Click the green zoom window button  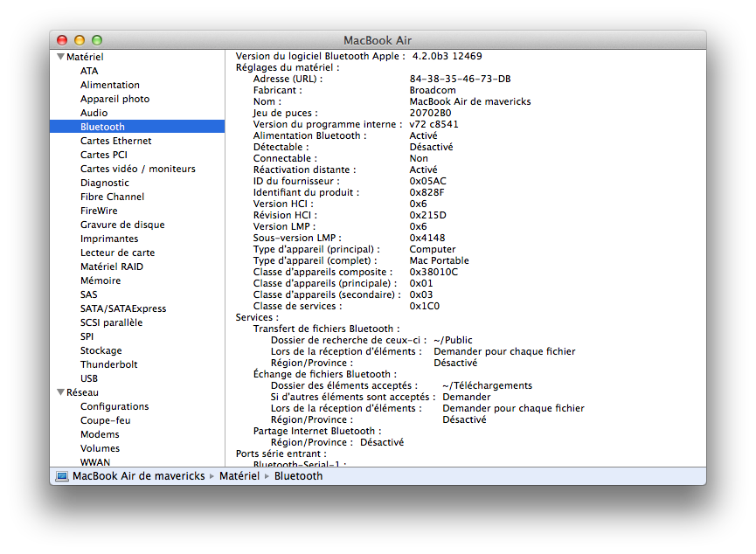pos(97,40)
